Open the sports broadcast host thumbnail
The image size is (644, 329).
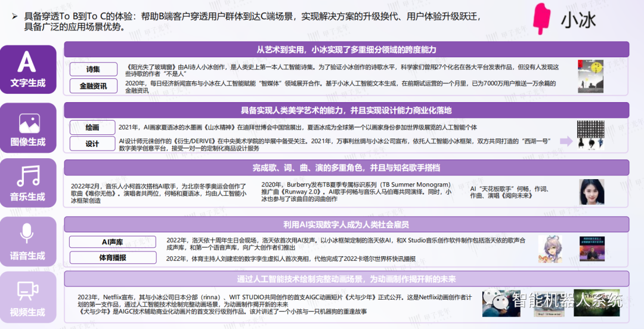click(x=592, y=248)
